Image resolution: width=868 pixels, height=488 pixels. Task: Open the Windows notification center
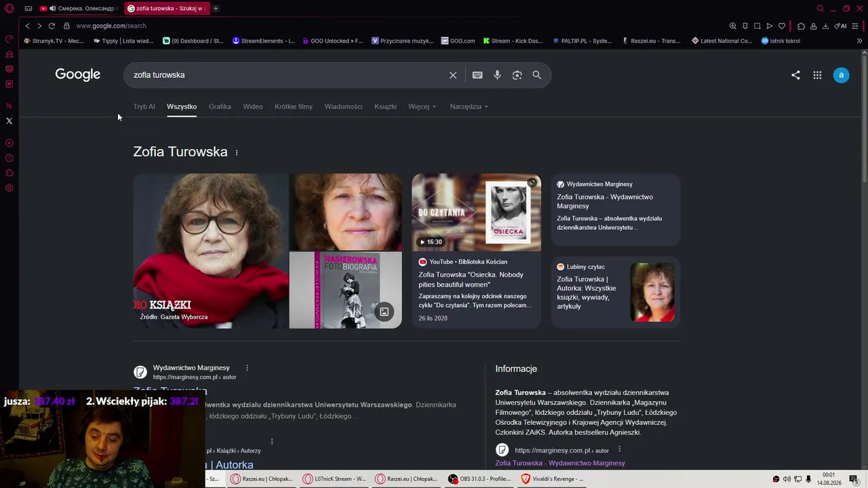point(854,479)
